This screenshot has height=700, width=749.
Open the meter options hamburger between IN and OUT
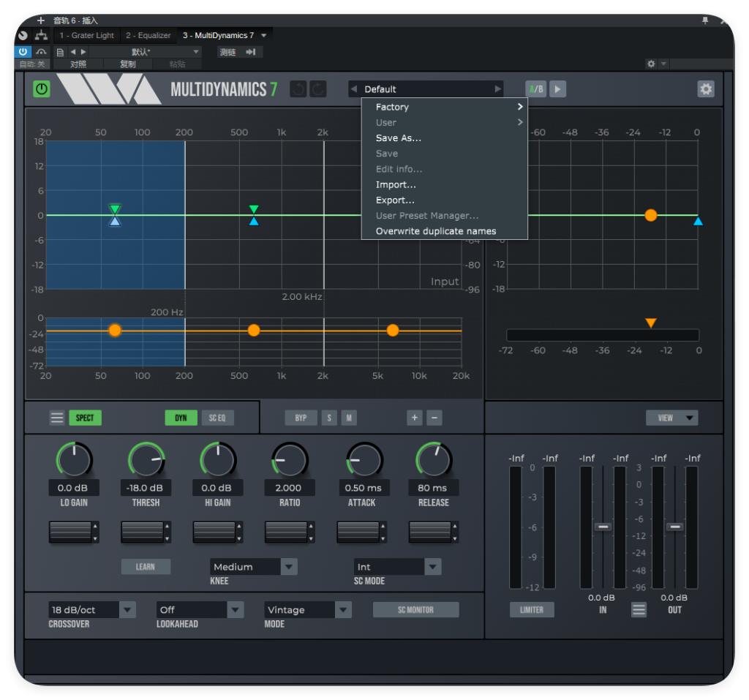click(x=639, y=610)
